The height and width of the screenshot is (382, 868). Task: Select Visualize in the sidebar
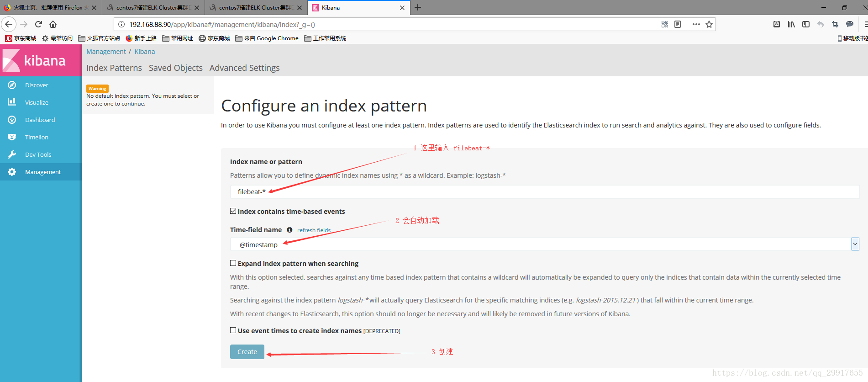(x=41, y=102)
